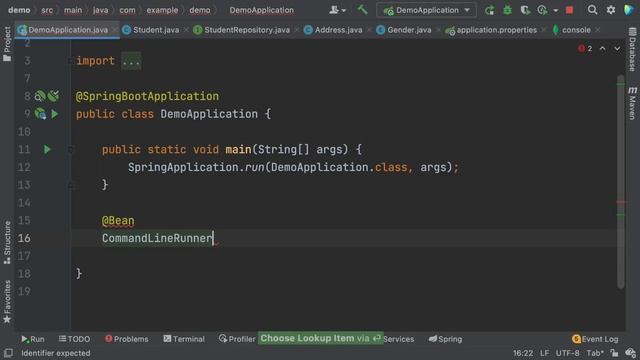Click the demo breadcrumb root
The height and width of the screenshot is (360, 640).
click(x=19, y=10)
